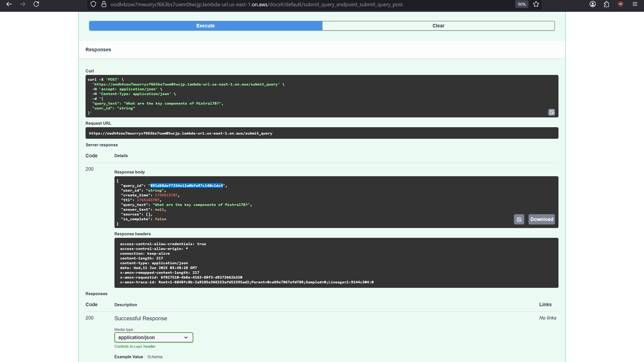
Task: Open the browser hamburger menu
Action: coord(635,4)
